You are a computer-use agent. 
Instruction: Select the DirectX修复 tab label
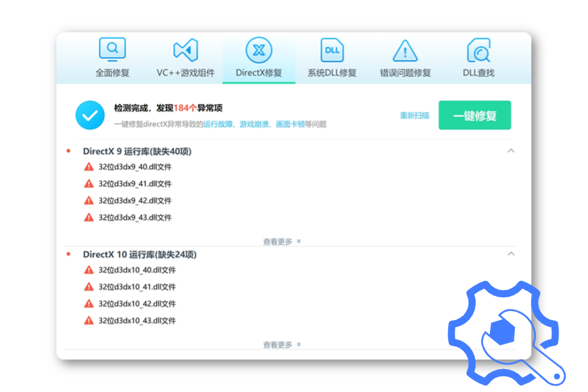(x=259, y=73)
